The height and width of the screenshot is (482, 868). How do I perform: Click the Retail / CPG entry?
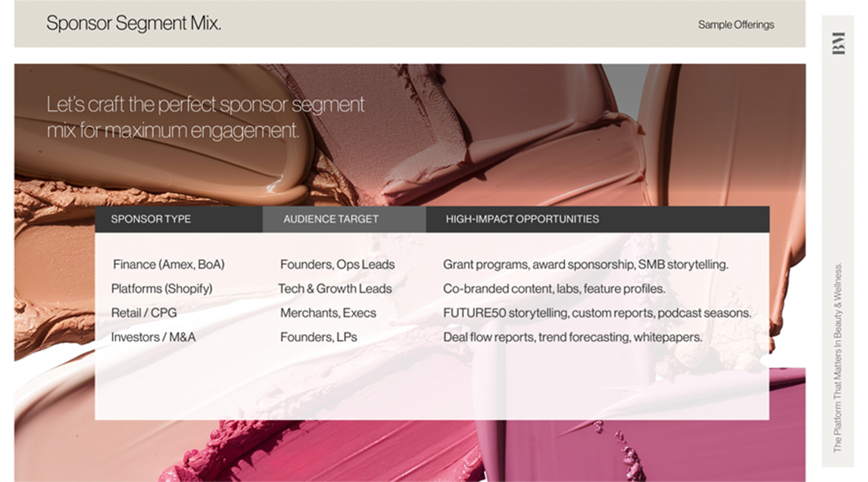(x=144, y=313)
